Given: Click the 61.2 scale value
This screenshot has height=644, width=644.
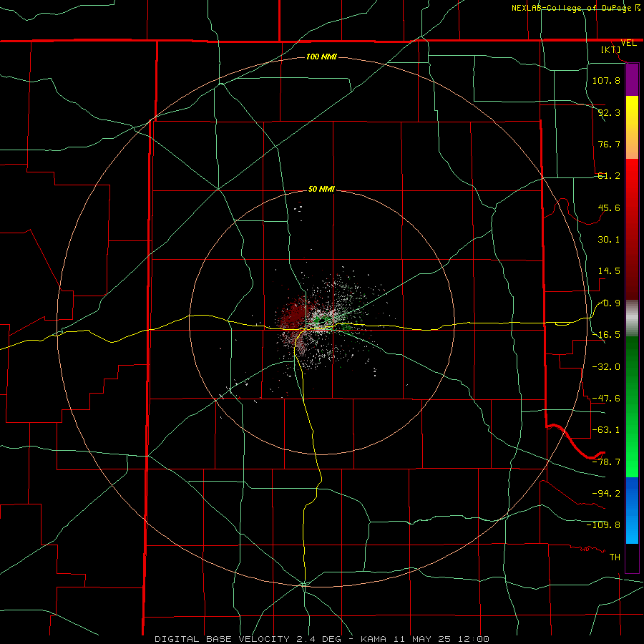Looking at the screenshot, I should coord(609,176).
